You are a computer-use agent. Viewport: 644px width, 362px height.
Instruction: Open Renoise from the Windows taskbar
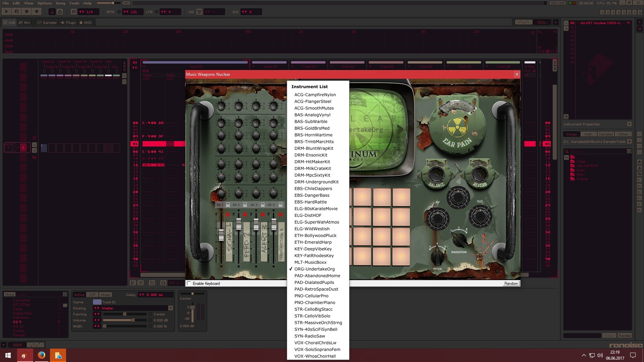point(25,355)
